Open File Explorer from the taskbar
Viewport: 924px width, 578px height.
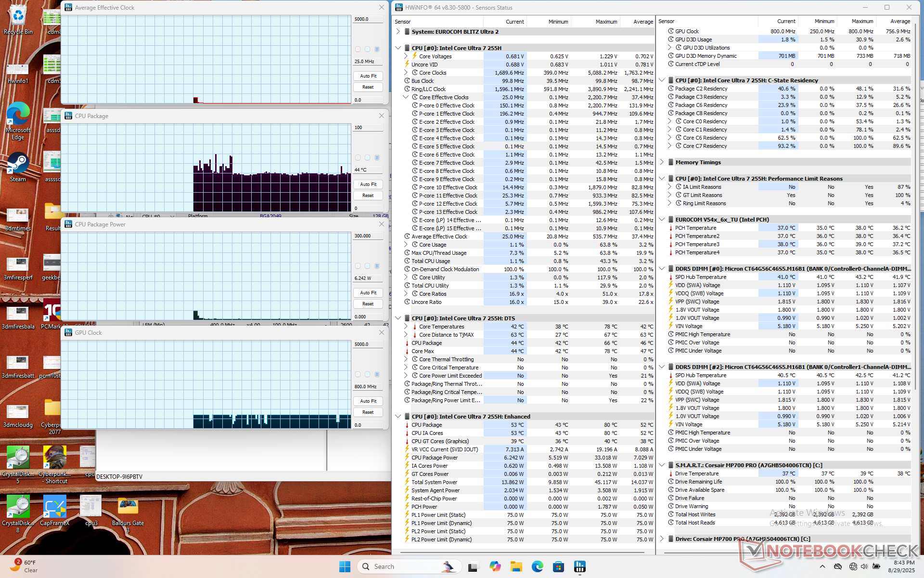pos(516,566)
